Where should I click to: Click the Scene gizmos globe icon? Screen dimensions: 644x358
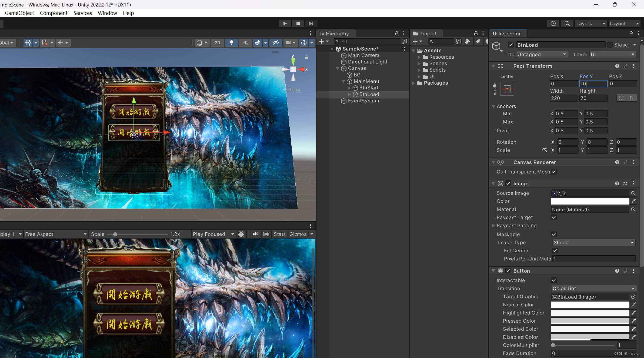click(304, 43)
